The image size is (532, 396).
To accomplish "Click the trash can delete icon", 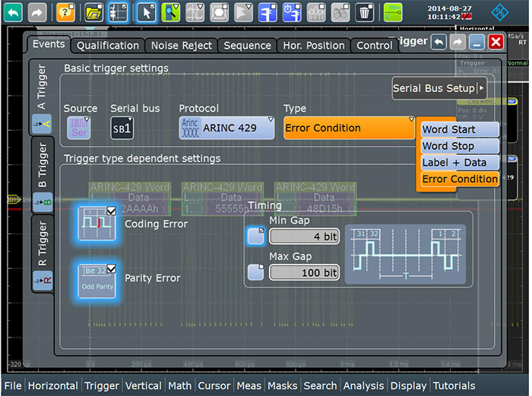I will point(364,13).
